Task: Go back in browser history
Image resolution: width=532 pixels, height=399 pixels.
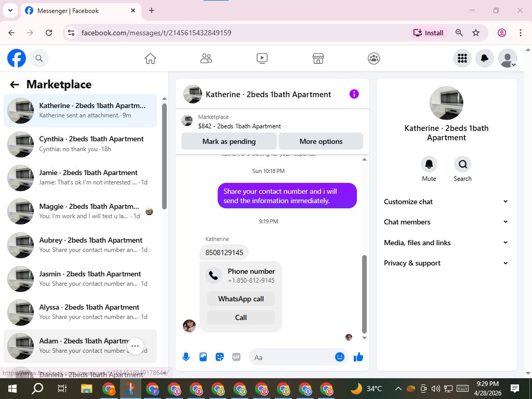Action: click(11, 33)
